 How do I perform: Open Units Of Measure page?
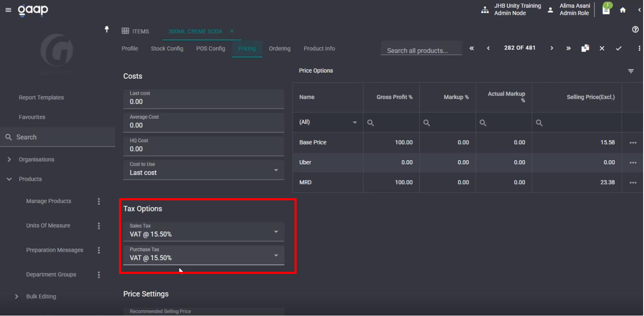point(48,226)
